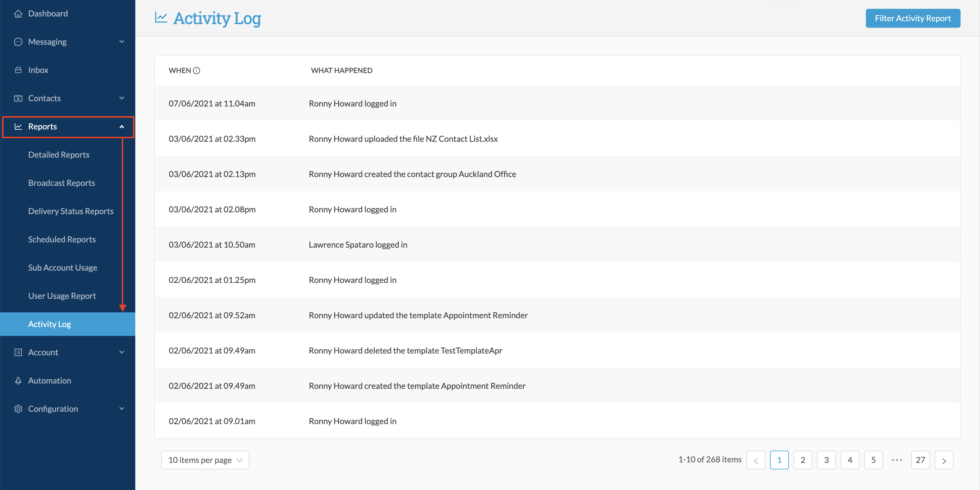980x490 pixels.
Task: Click the Configuration gear icon
Action: 18,409
